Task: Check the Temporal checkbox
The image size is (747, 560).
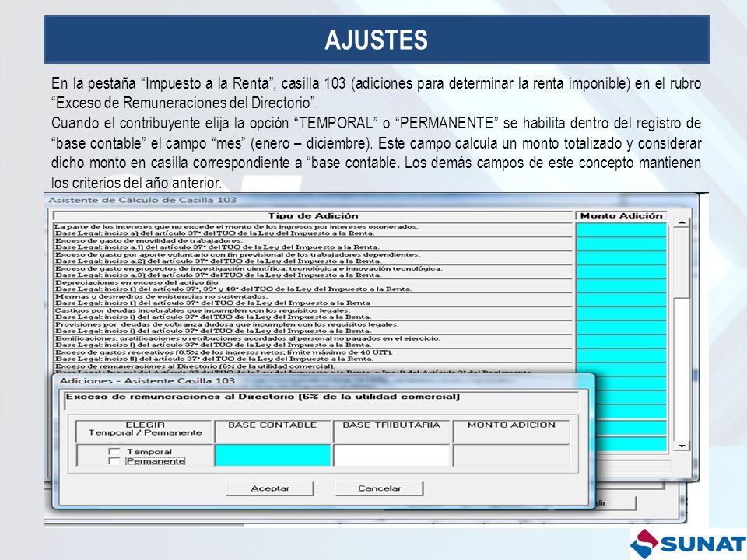Action: coord(114,451)
